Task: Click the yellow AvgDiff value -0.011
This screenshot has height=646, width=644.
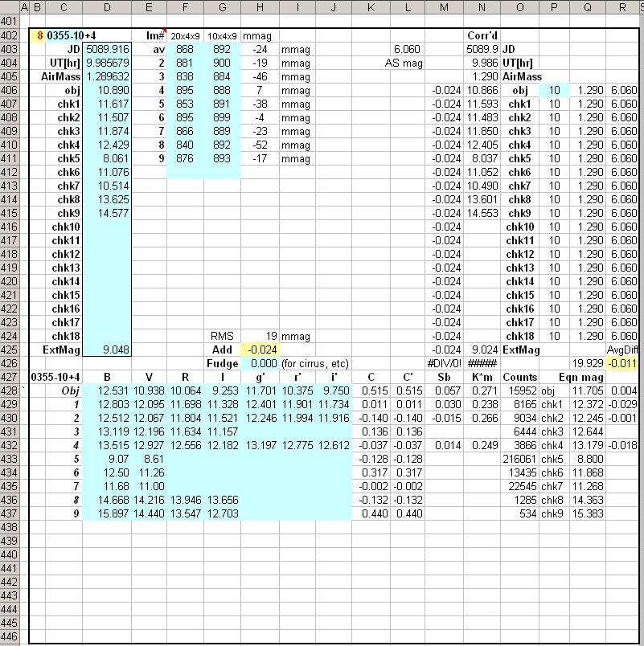Action: 622,363
